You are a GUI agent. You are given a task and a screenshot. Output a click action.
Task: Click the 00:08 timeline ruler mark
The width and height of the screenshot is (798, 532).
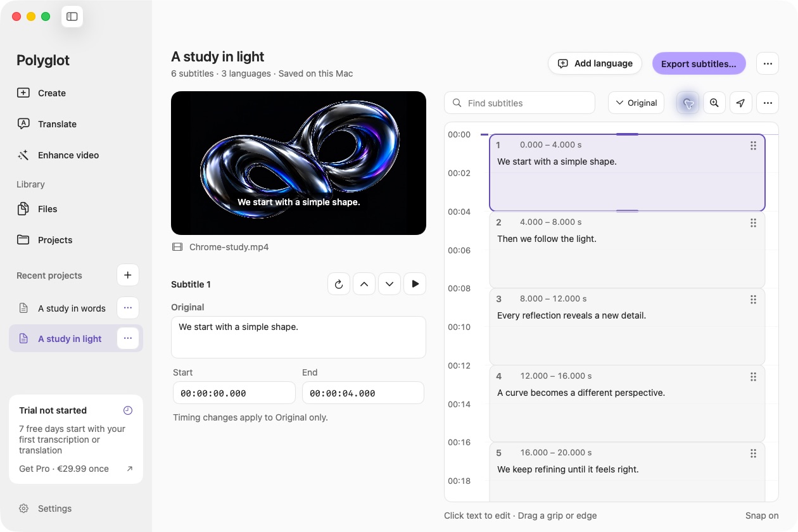pyautogui.click(x=459, y=288)
